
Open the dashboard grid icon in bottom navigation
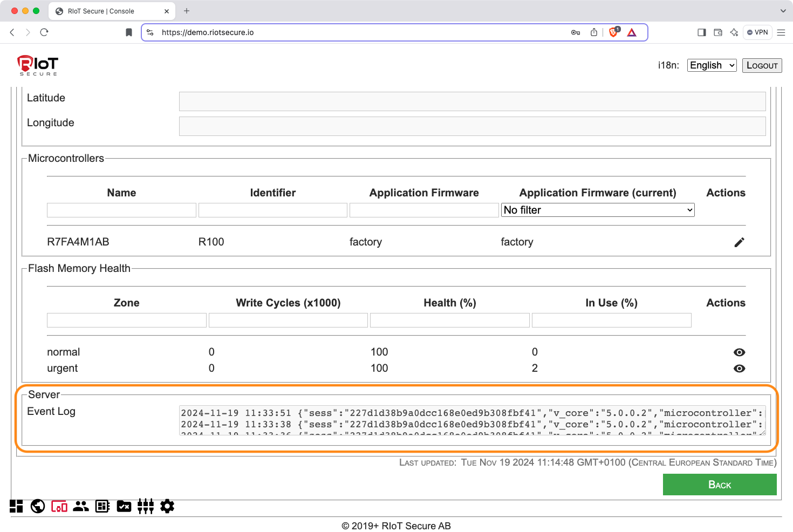pyautogui.click(x=17, y=506)
